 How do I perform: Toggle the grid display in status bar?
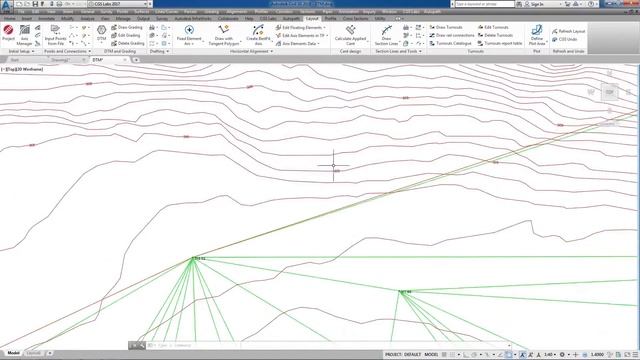point(444,355)
